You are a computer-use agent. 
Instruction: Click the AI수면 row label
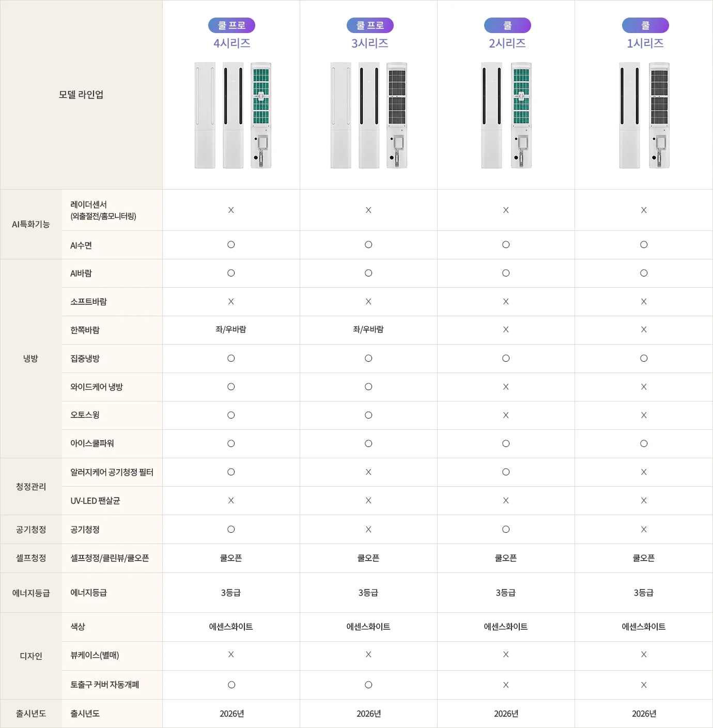pyautogui.click(x=81, y=245)
